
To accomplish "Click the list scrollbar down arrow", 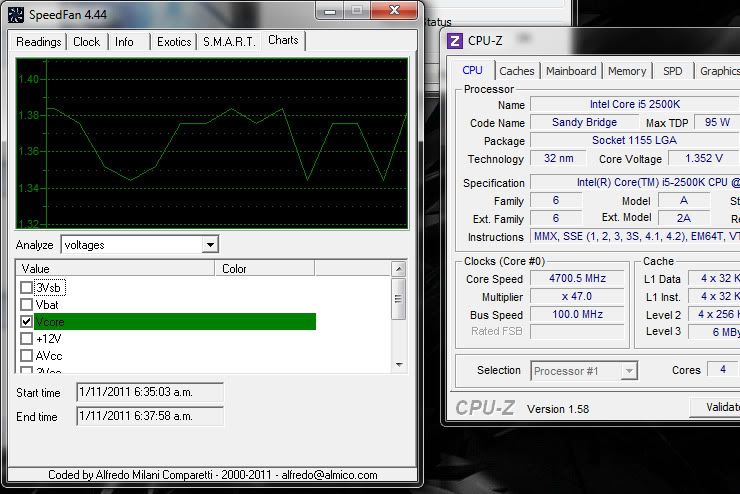I will click(399, 364).
